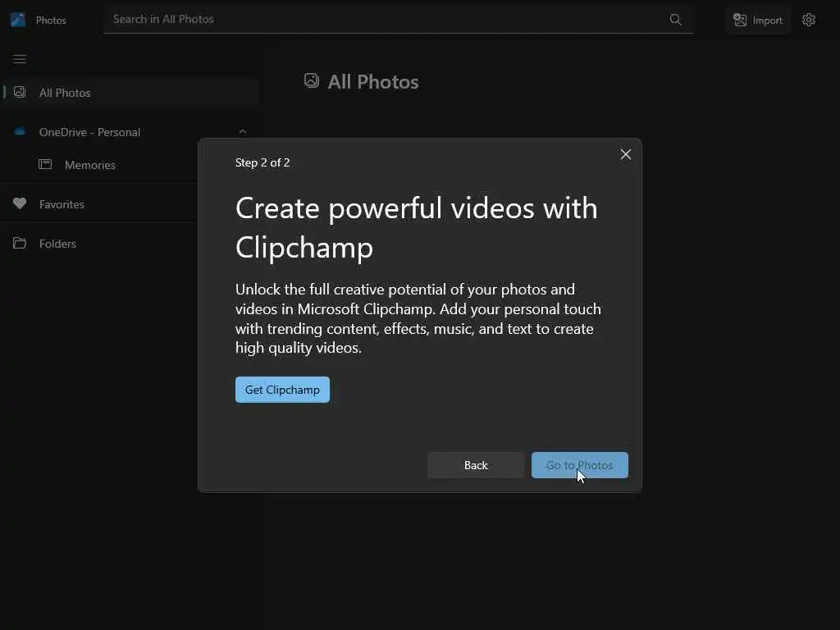
Task: Click the 'All Photos' page heading text
Action: click(x=373, y=82)
